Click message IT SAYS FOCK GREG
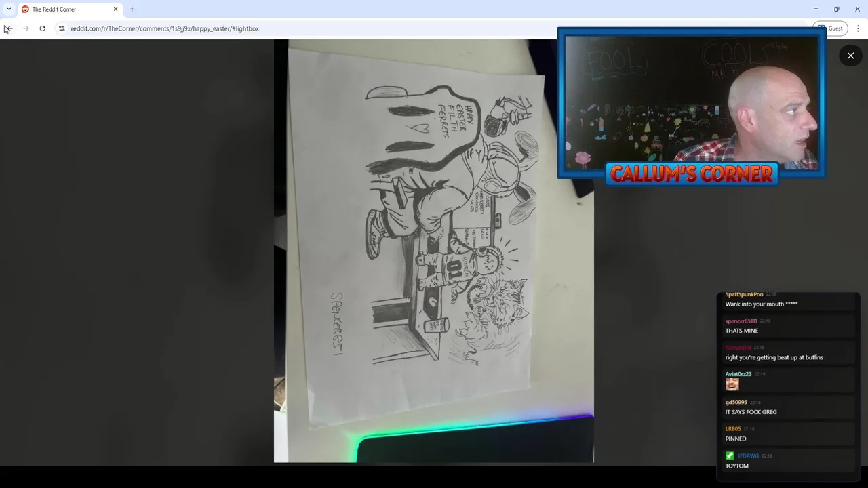The width and height of the screenshot is (868, 488). tap(751, 412)
